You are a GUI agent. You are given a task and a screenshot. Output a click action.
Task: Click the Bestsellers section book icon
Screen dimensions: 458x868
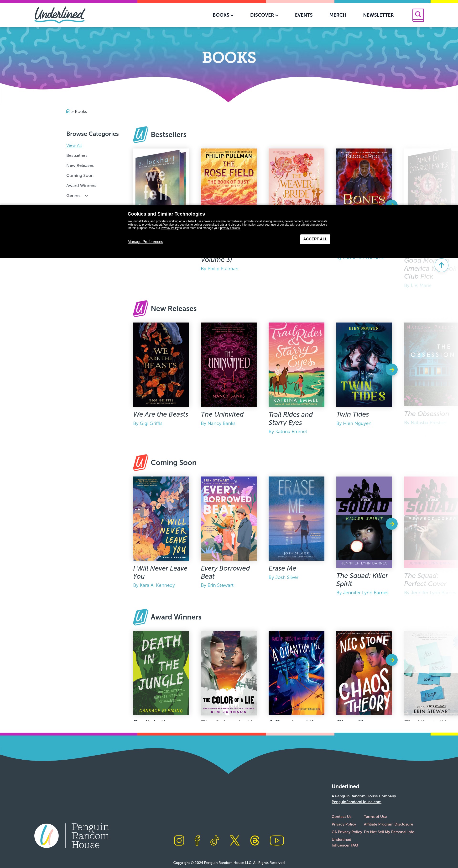pos(141,134)
